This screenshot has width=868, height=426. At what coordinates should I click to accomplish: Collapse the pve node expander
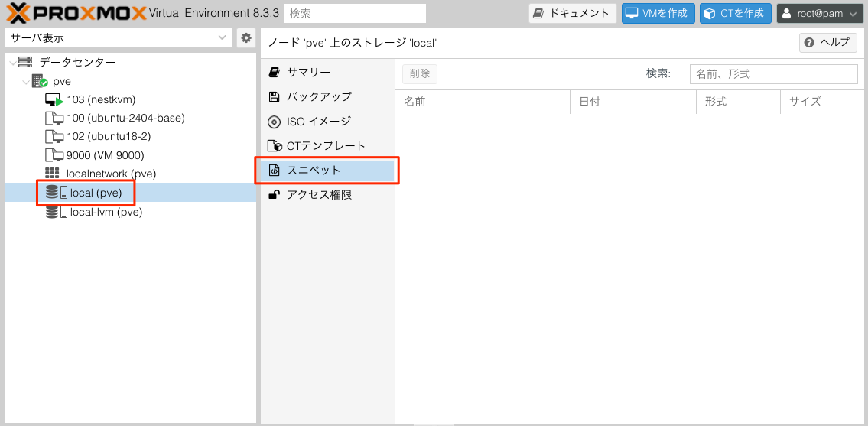pos(26,82)
